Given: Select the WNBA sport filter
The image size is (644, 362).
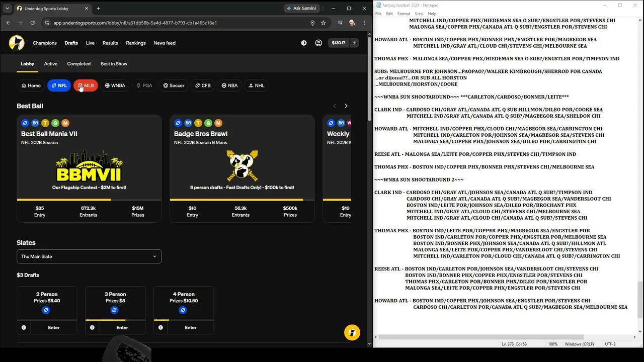Looking at the screenshot, I should (x=115, y=85).
